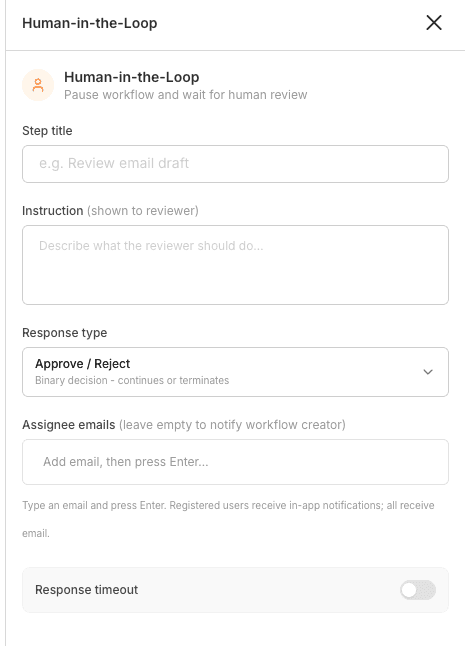Click the Binary decision description text

click(x=132, y=380)
